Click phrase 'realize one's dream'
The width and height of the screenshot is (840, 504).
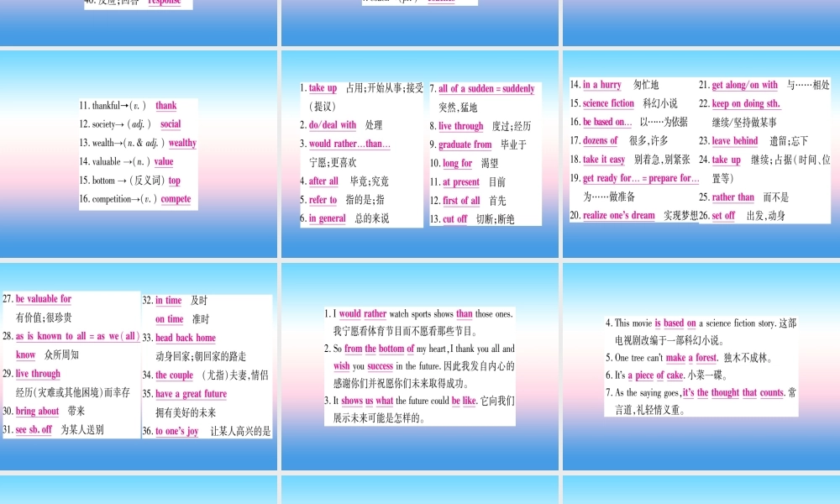click(619, 215)
